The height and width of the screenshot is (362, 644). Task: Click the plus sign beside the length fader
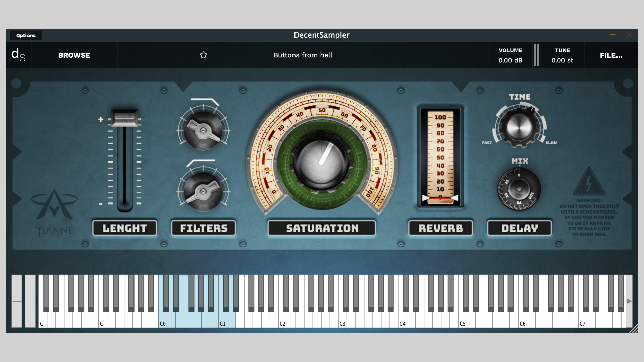[x=101, y=119]
